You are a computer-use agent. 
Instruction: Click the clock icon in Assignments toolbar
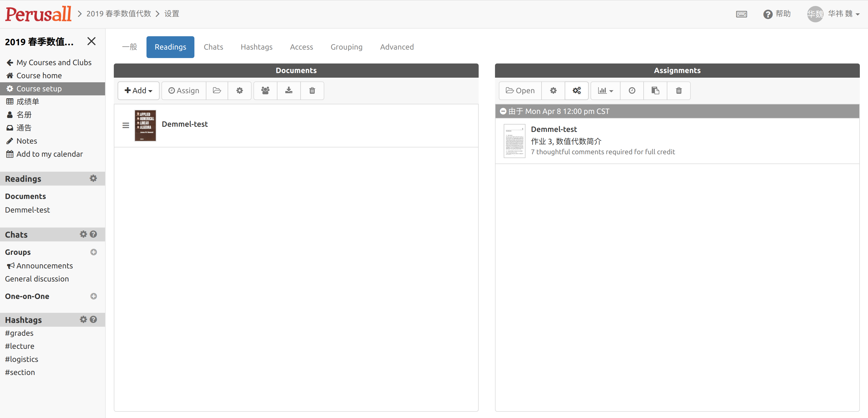(632, 90)
